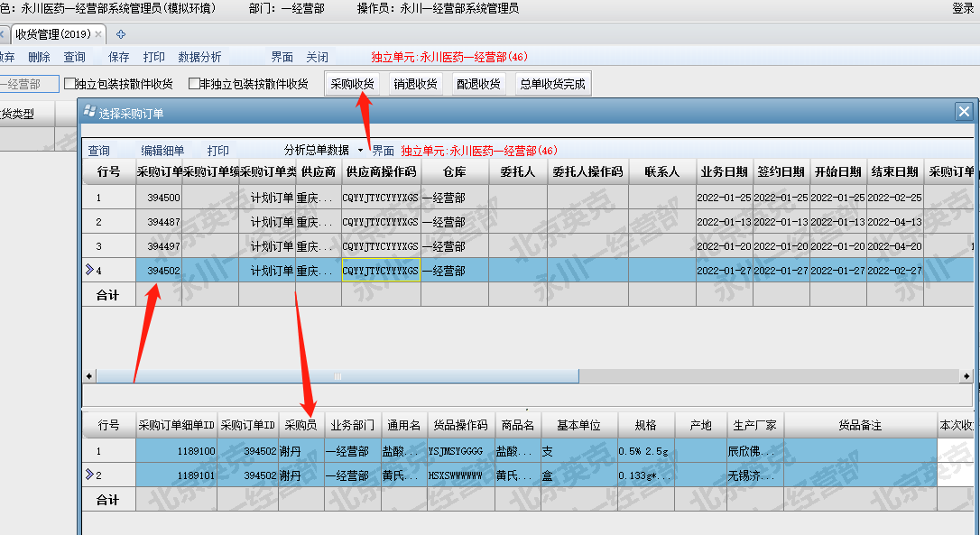Click 通用名 column header

[x=403, y=425]
